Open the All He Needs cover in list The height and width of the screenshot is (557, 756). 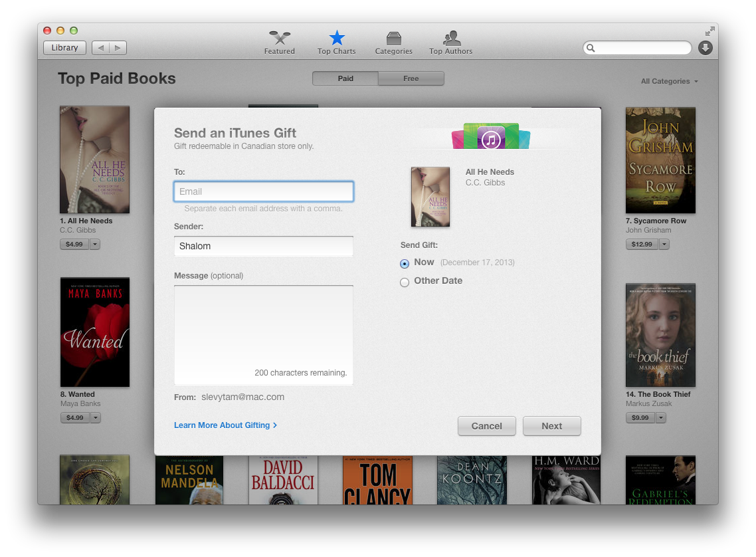94,160
